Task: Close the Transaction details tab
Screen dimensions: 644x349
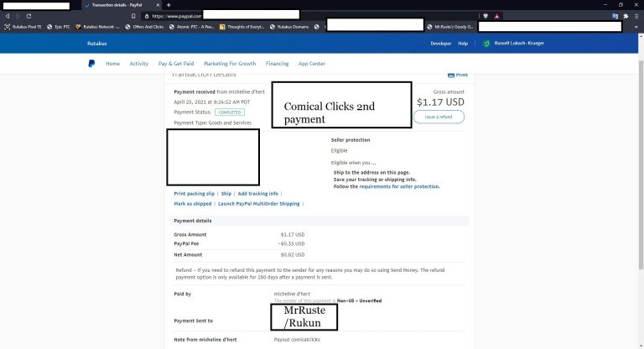Action: [158, 5]
